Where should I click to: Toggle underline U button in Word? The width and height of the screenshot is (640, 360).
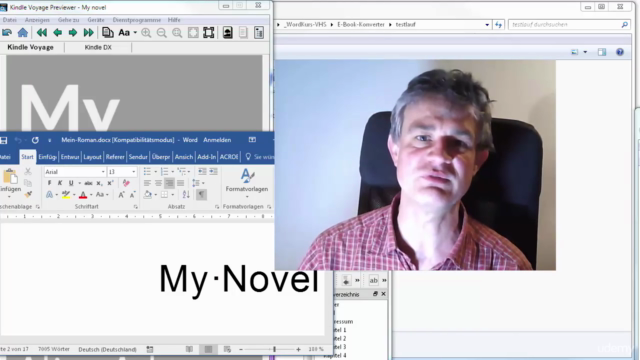pos(71,183)
